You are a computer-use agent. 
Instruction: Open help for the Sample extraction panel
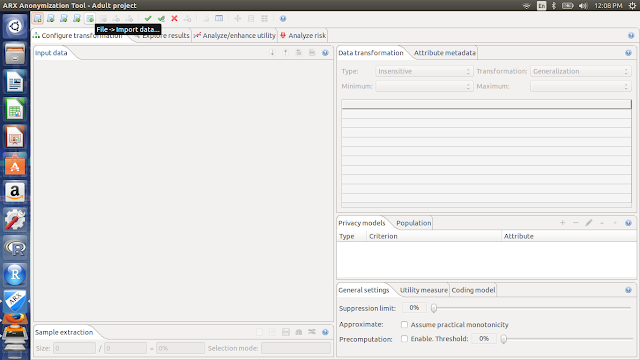tap(325, 332)
